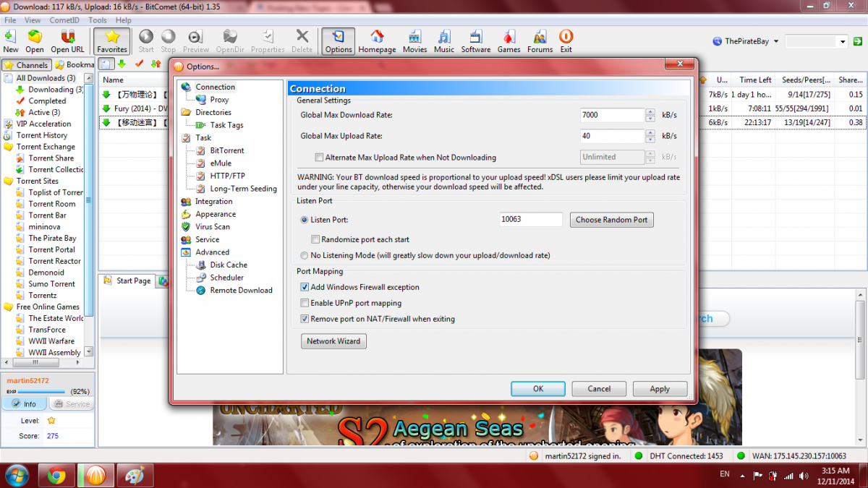868x488 pixels.
Task: Click the up-down arrows active filter icon
Action: (156, 64)
